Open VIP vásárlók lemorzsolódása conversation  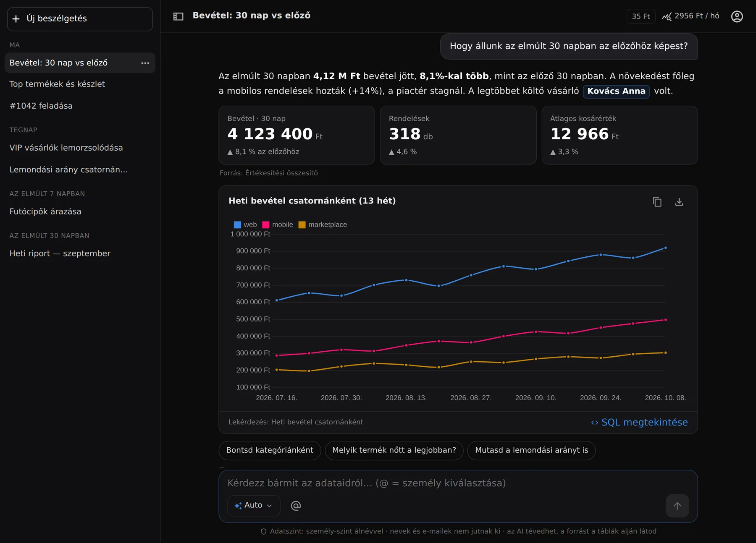[x=80, y=148]
